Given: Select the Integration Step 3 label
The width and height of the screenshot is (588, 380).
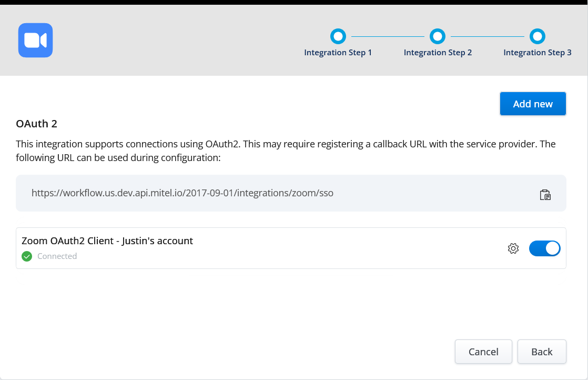Looking at the screenshot, I should point(537,53).
